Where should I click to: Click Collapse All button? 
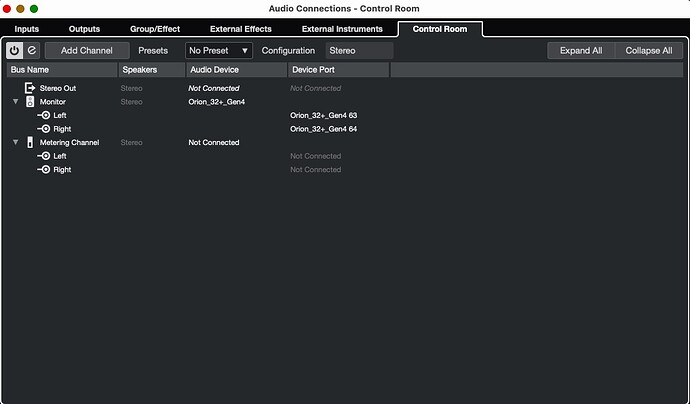649,51
